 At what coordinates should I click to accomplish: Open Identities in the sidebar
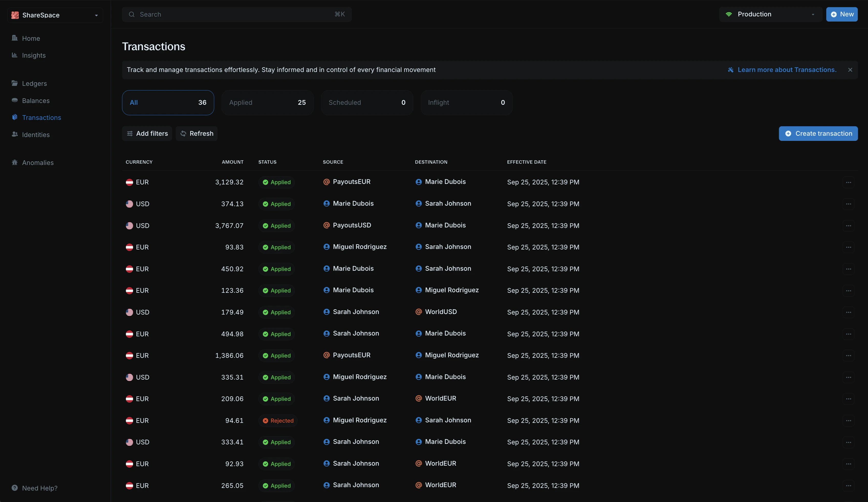pos(36,135)
